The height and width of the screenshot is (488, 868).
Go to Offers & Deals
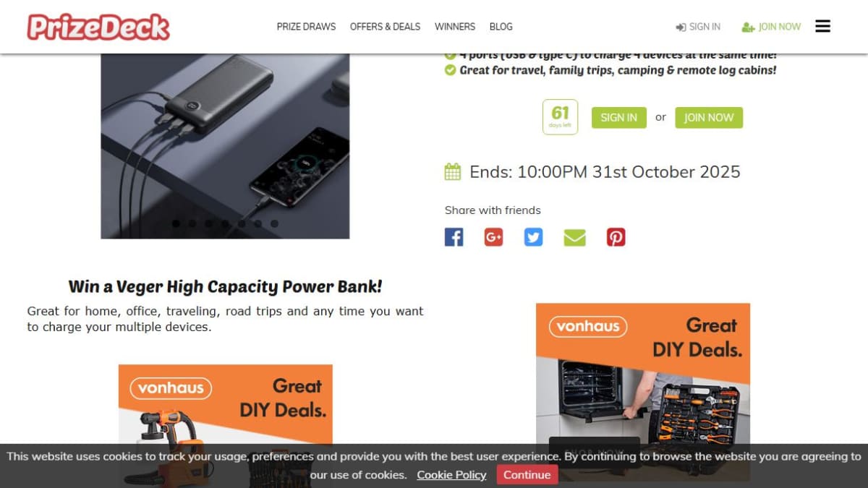(x=385, y=27)
